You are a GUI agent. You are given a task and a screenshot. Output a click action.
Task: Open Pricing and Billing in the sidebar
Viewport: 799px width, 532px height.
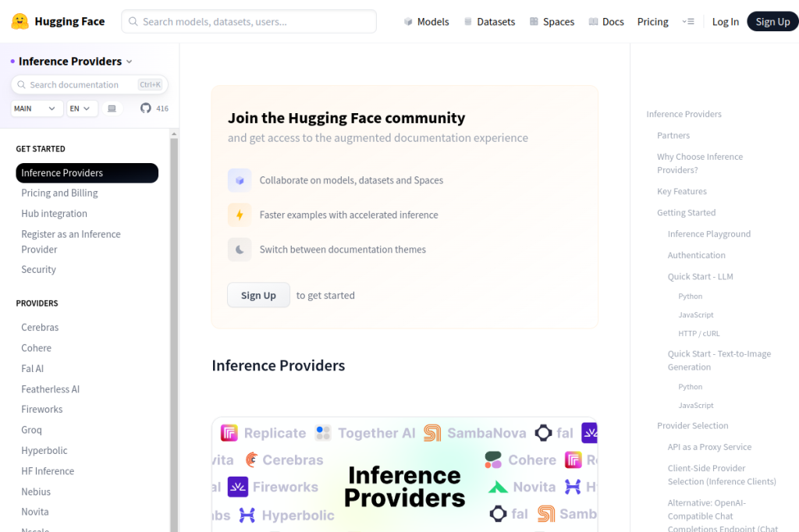59,193
